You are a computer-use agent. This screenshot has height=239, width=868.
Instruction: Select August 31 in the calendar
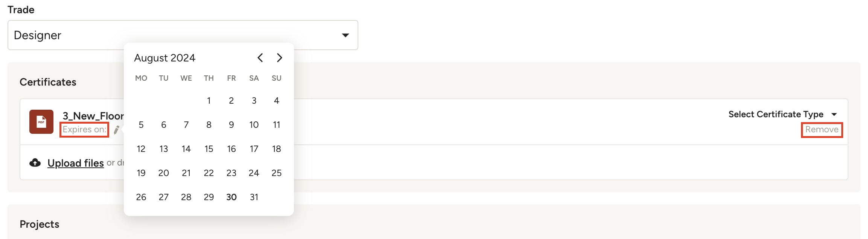pyautogui.click(x=254, y=197)
